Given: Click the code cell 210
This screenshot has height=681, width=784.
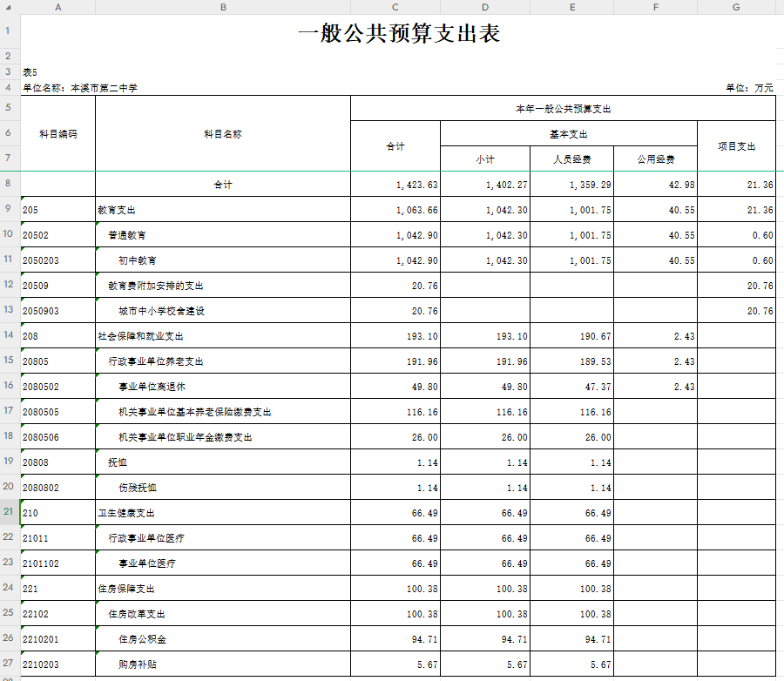Looking at the screenshot, I should [58, 513].
